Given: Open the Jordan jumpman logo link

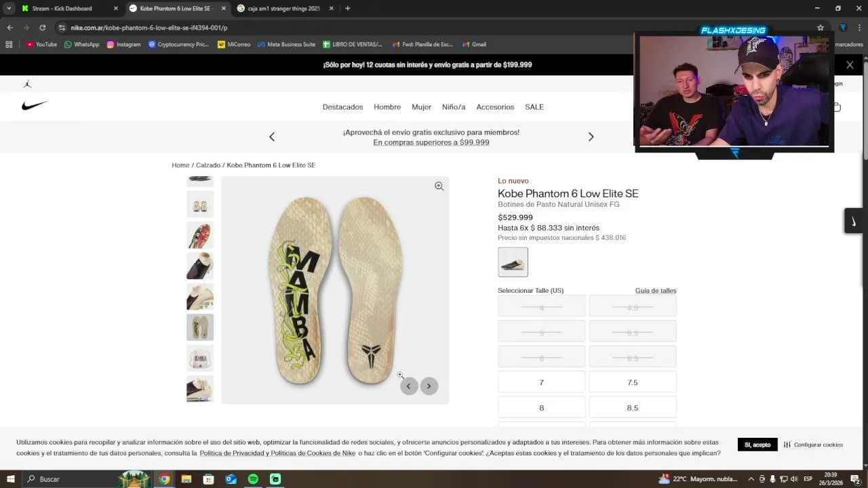Looking at the screenshot, I should pyautogui.click(x=27, y=84).
